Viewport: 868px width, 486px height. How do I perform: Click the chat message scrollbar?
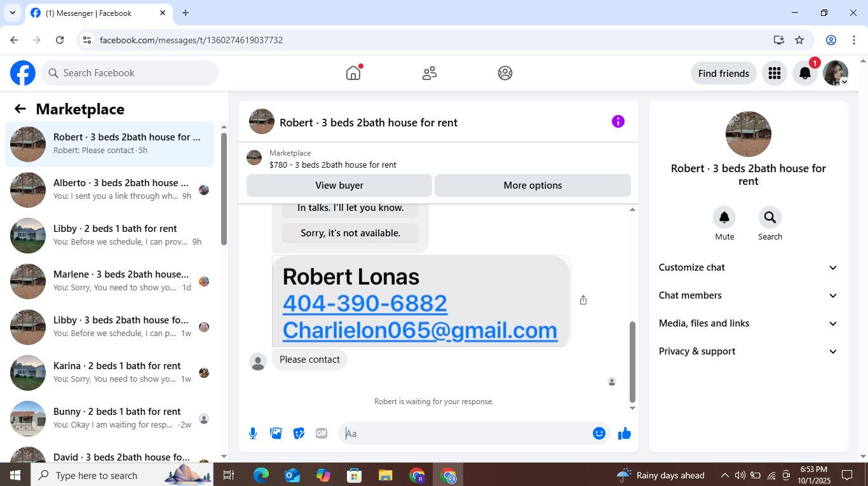[632, 361]
